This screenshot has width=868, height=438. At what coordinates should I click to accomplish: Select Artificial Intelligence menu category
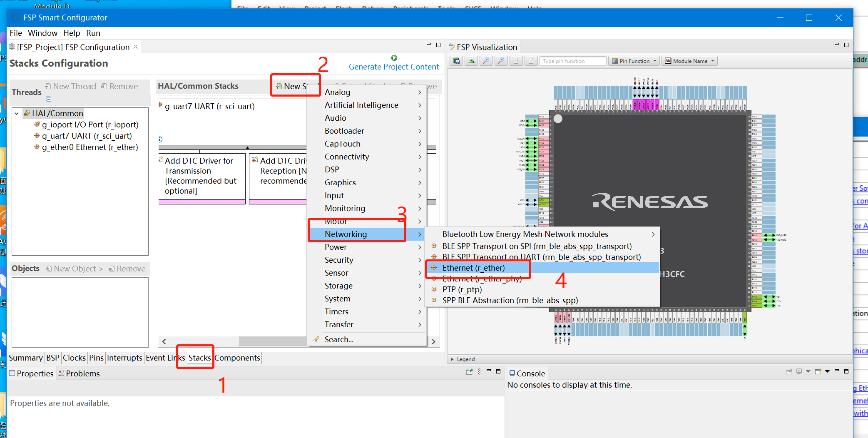pos(367,105)
